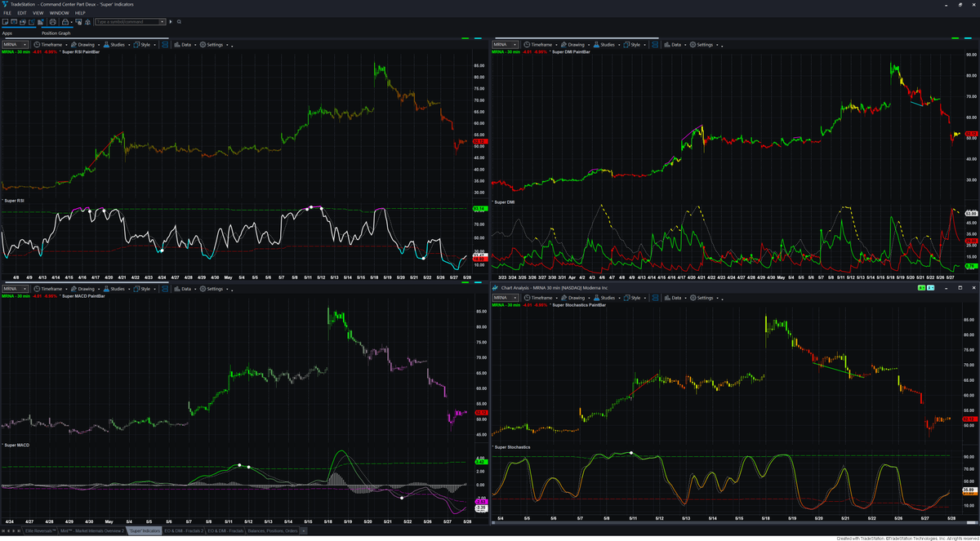The width and height of the screenshot is (980, 541).
Task: Open Data in Super MACD chart
Action: (x=185, y=289)
